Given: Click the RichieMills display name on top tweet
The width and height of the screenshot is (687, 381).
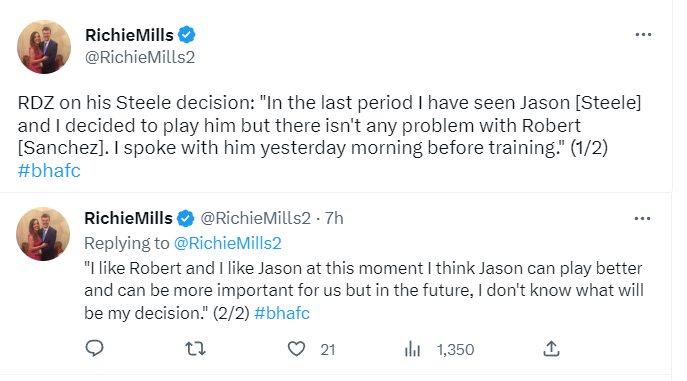Looking at the screenshot, I should tap(129, 35).
